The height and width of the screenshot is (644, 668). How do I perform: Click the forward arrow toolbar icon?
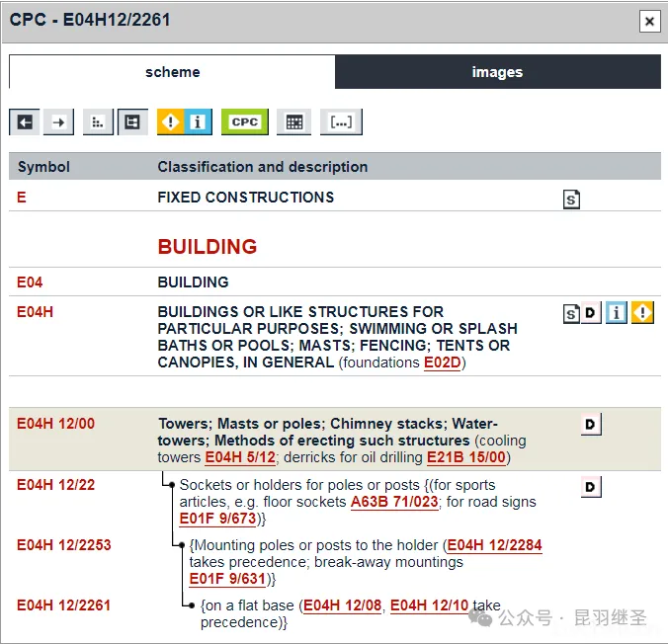59,121
